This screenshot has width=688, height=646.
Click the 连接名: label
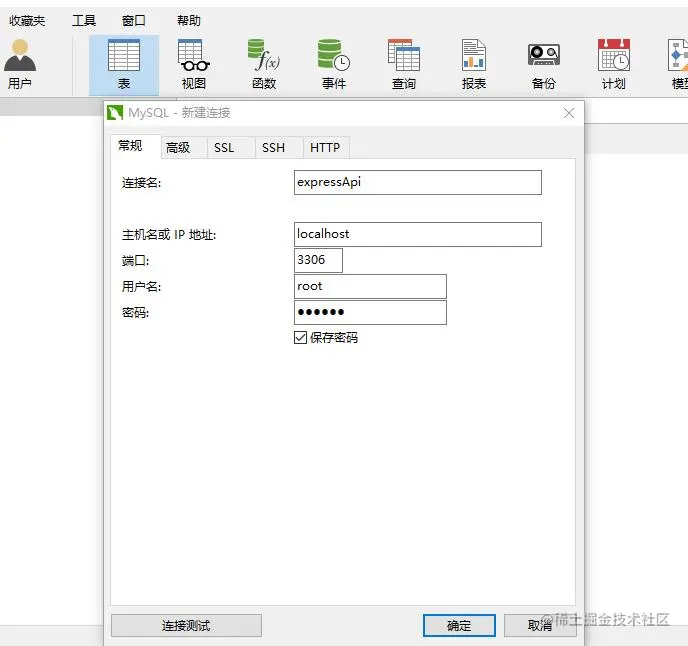point(141,183)
